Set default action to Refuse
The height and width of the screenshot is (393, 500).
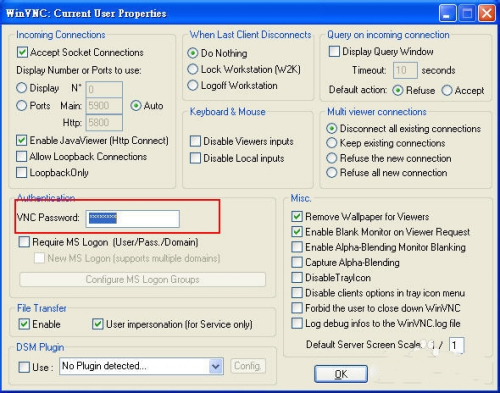[x=398, y=90]
